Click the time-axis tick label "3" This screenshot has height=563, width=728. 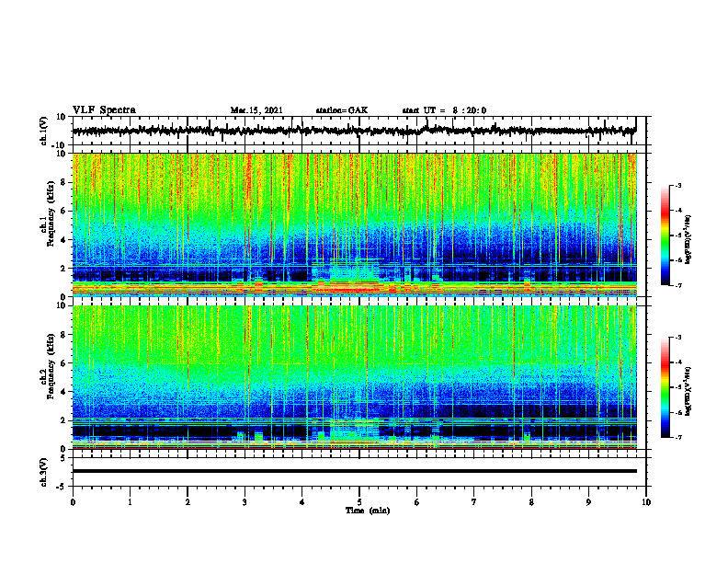tap(245, 502)
